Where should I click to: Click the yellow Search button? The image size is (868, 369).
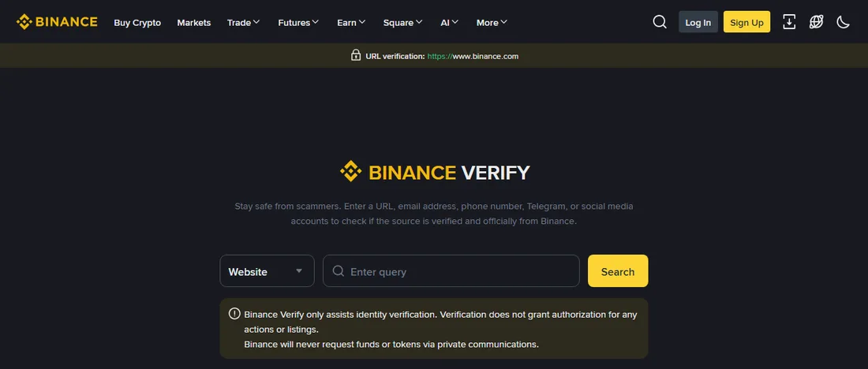618,271
